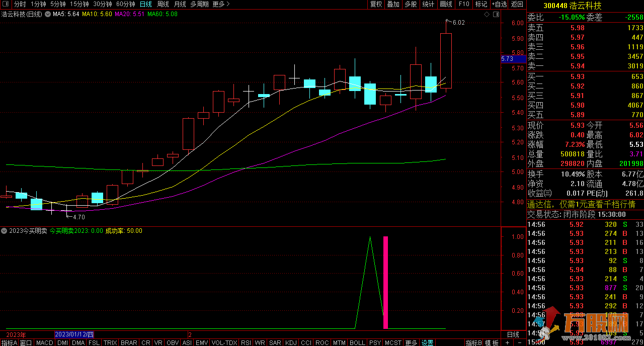Open the 指标B indicator menu
The width and height of the screenshot is (644, 346).
click(x=474, y=342)
